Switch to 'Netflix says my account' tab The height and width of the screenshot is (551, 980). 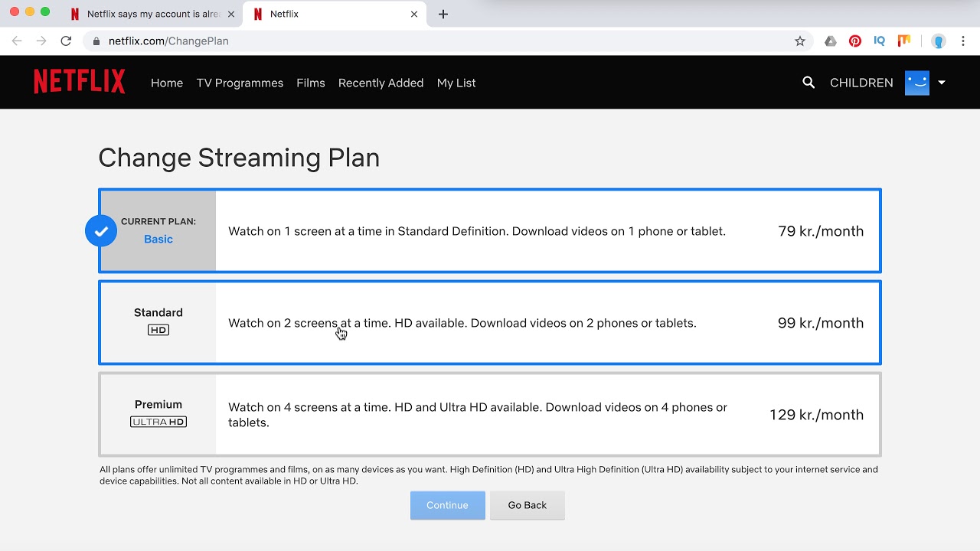152,14
